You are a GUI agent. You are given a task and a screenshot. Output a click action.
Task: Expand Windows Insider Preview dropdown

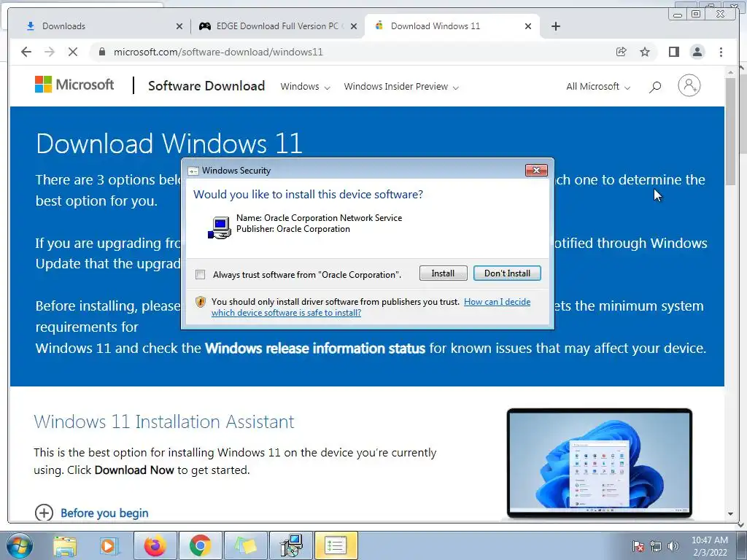click(401, 87)
